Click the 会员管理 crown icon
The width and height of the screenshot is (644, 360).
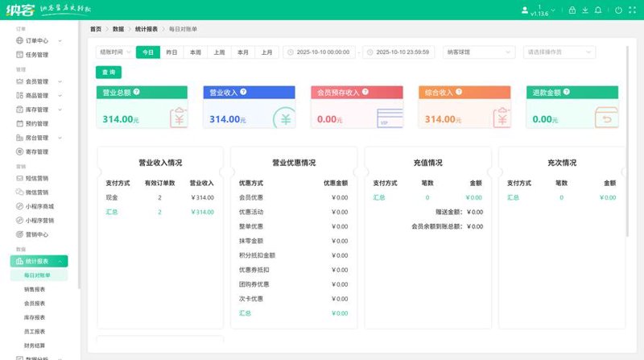[19, 81]
